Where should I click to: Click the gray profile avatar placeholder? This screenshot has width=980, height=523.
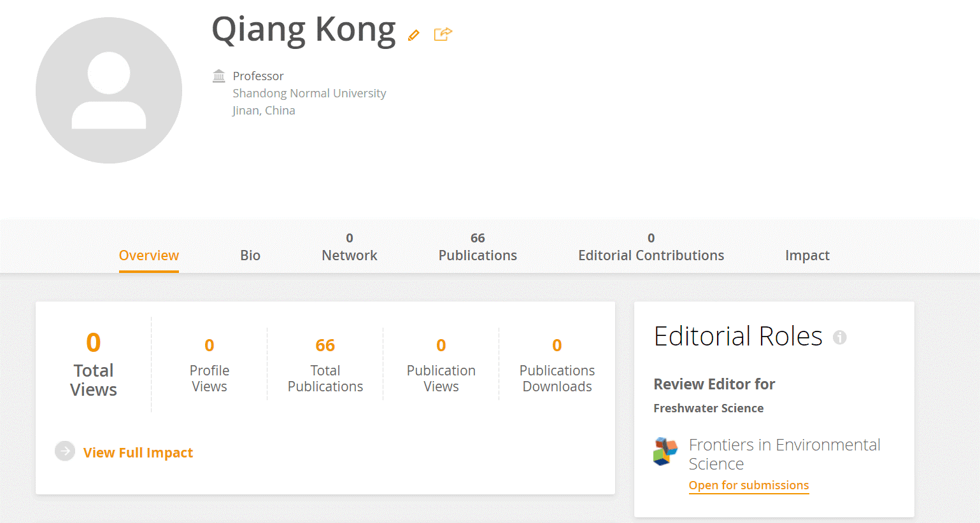pos(109,90)
